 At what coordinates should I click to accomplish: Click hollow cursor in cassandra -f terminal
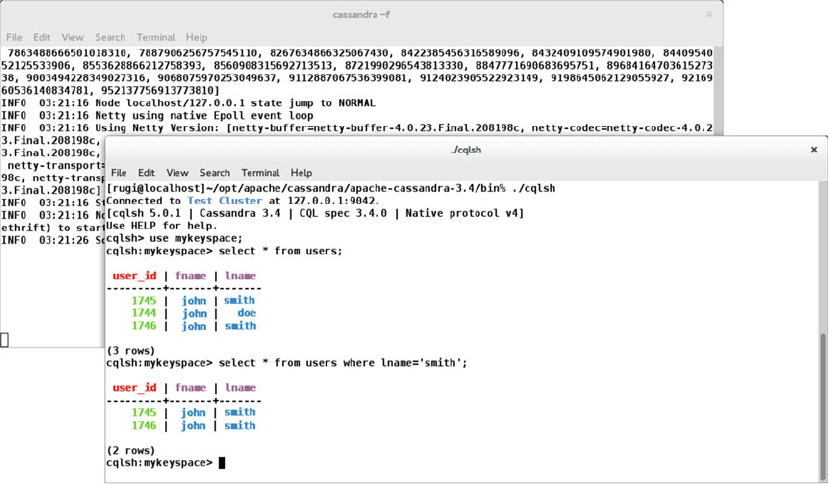[x=4, y=340]
